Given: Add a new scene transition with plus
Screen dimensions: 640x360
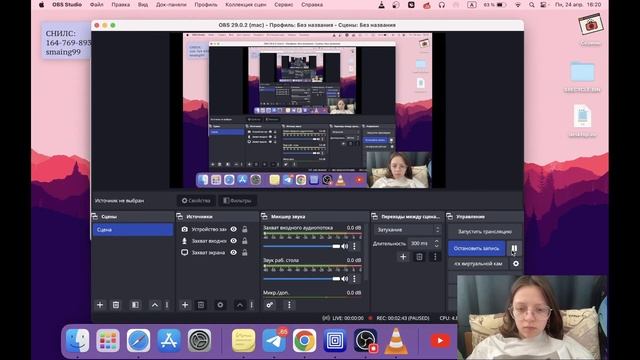Looking at the screenshot, I should [x=403, y=257].
